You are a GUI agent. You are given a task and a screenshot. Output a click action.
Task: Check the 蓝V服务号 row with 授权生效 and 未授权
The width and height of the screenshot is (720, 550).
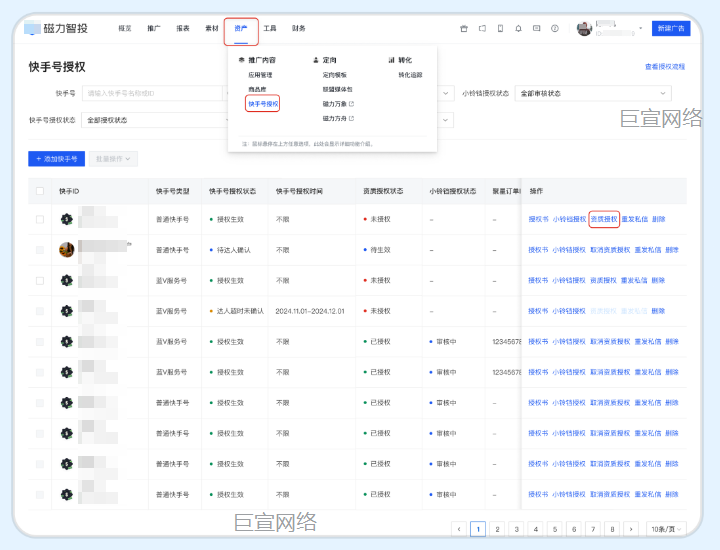pyautogui.click(x=40, y=281)
